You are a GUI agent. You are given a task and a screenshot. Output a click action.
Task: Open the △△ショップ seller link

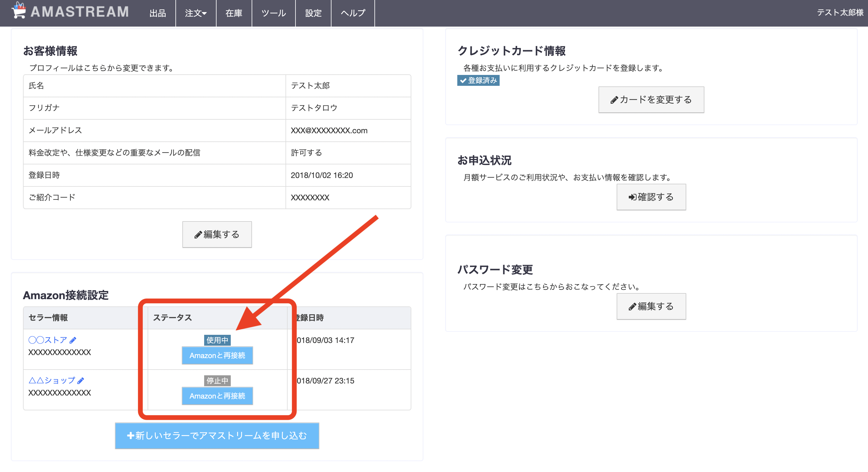[x=52, y=380]
